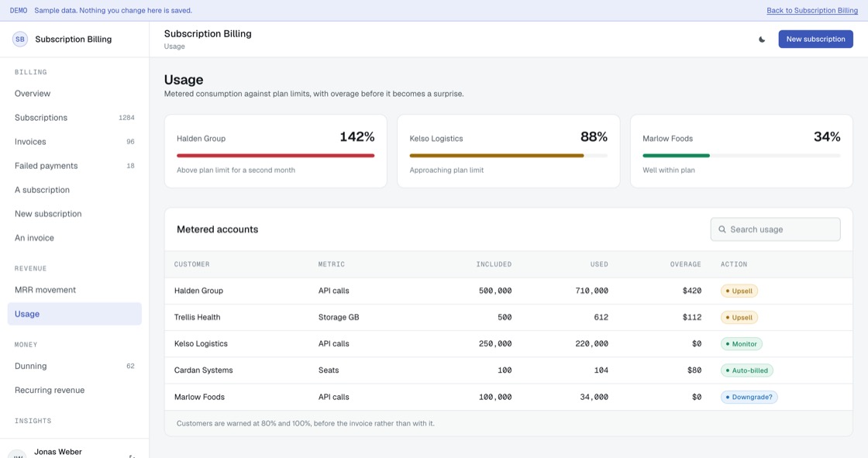868x458 pixels.
Task: Click Upsell badge for Trellis Health
Action: (739, 317)
